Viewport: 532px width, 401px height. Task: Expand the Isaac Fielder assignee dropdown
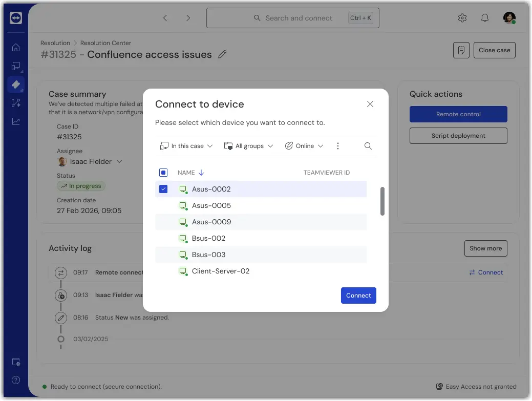[x=119, y=161]
